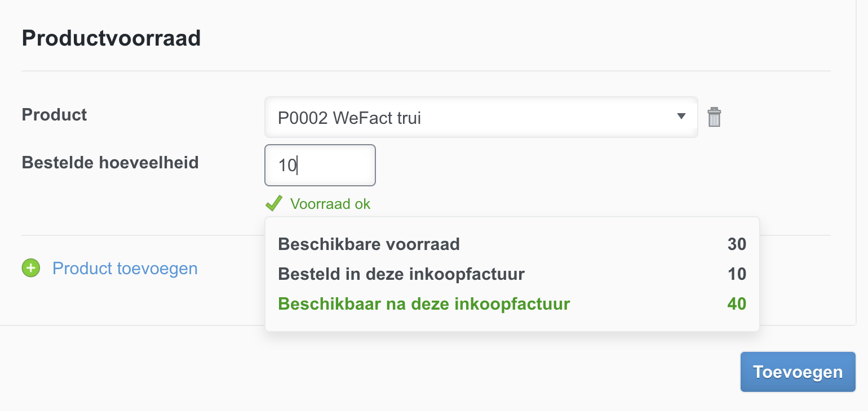Viewport: 868px width, 411px height.
Task: Focus the Bestelde hoeveelheid quantity field
Action: point(320,166)
